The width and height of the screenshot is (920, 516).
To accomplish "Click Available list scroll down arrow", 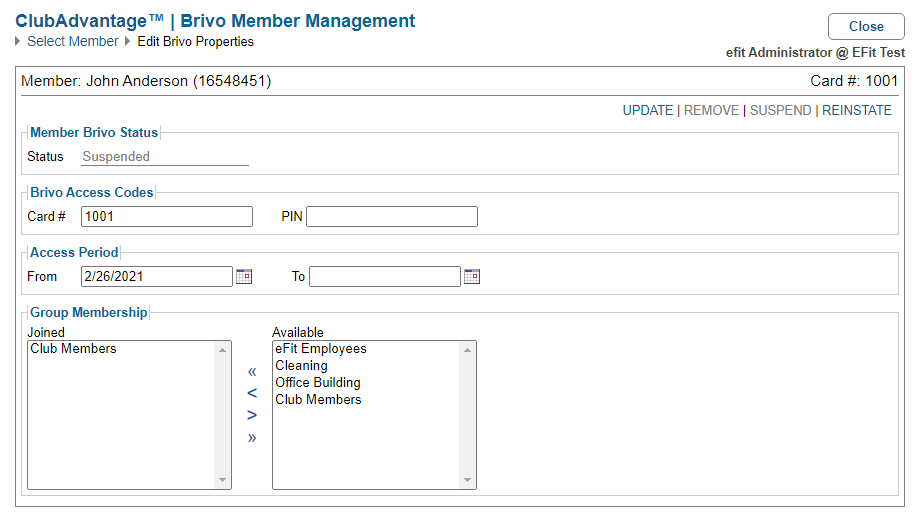I will [x=468, y=480].
